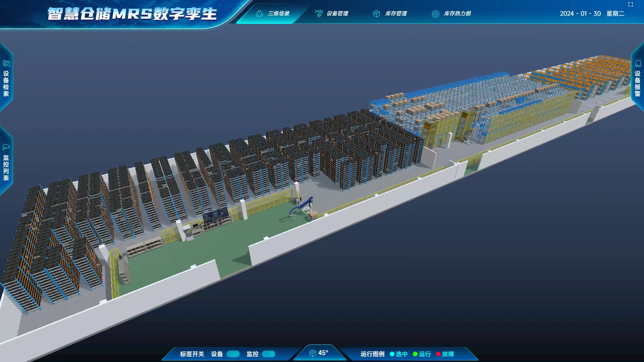This screenshot has height=362, width=644.
Task: Click the green 运行 legend dot
Action: tap(415, 354)
